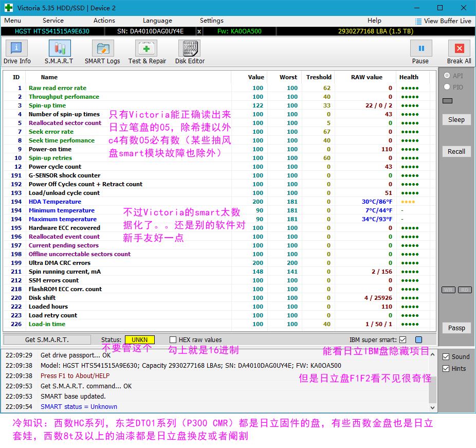Open SMART Logs view
The width and height of the screenshot is (476, 448).
[x=103, y=52]
